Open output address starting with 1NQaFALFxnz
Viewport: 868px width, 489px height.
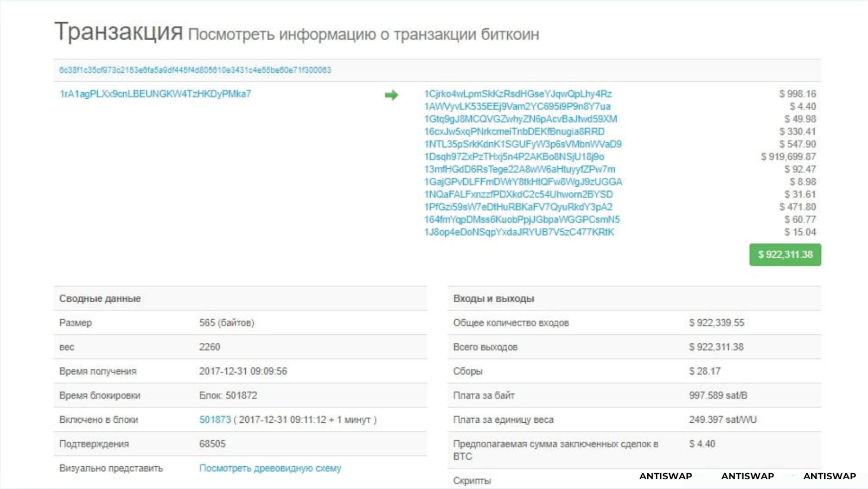tap(518, 194)
